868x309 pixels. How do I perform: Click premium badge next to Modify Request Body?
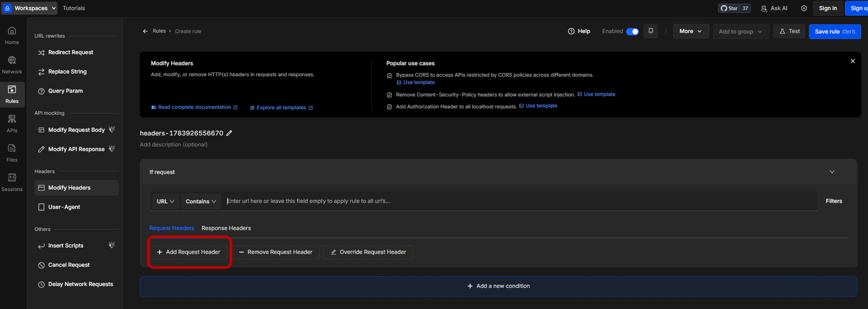pos(112,130)
